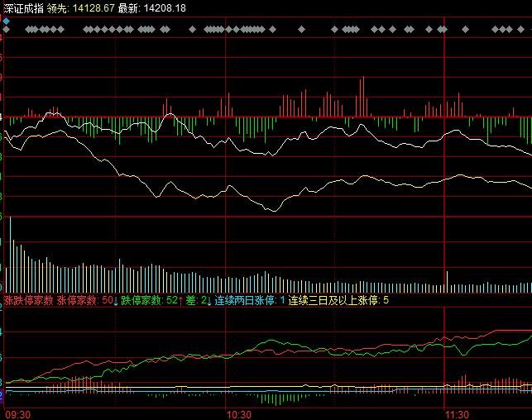Viewport: 532px width, 420px height.
Task: Jump to the 09:30 time label
Action: [x=18, y=413]
